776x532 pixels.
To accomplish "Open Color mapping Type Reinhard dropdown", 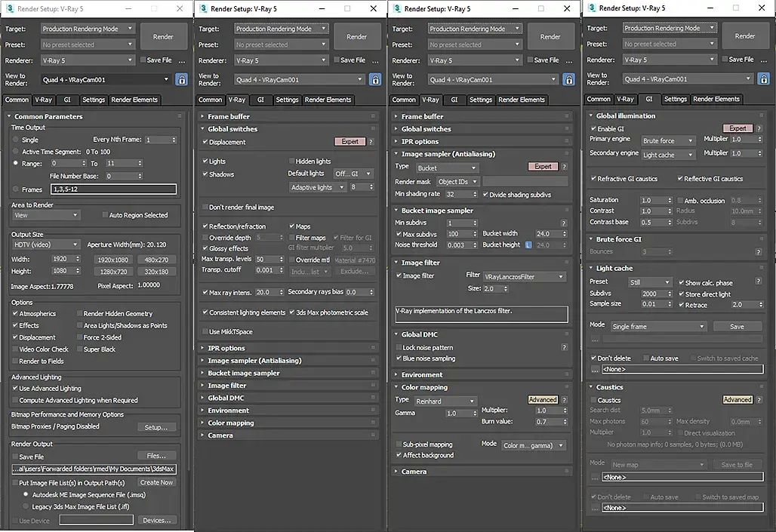I will [x=445, y=401].
